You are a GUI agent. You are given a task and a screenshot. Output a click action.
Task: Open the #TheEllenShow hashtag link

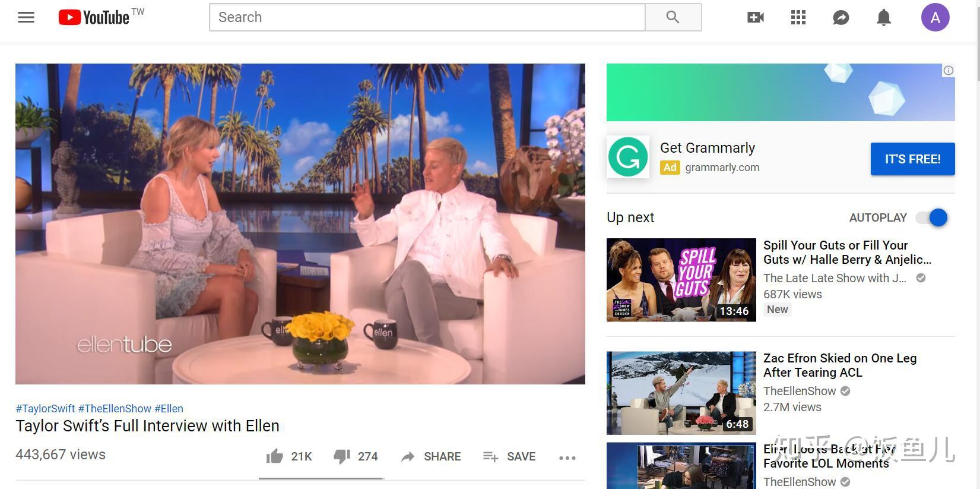[115, 408]
